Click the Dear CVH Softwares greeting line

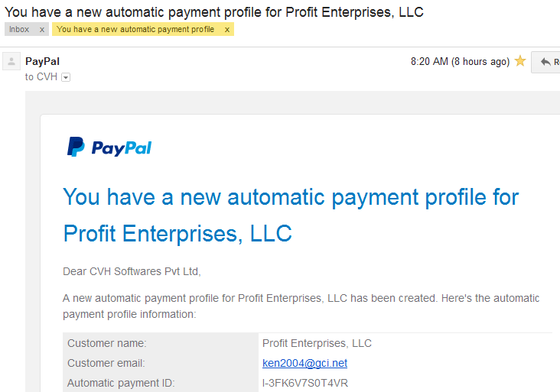(132, 271)
